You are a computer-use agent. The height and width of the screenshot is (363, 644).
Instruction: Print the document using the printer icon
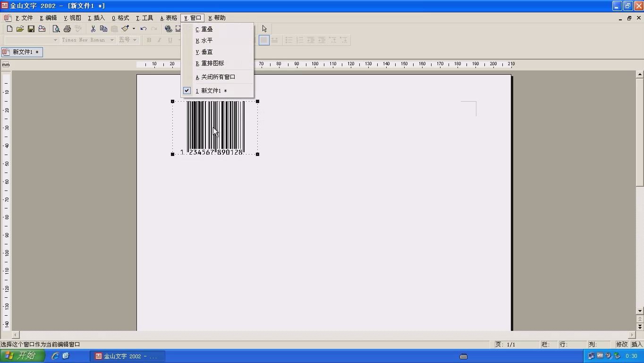click(67, 29)
